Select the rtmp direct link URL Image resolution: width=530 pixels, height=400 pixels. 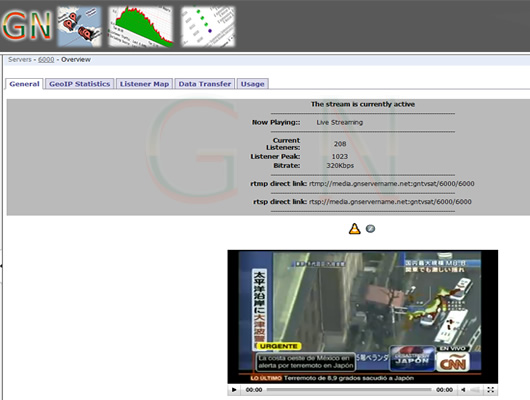392,184
